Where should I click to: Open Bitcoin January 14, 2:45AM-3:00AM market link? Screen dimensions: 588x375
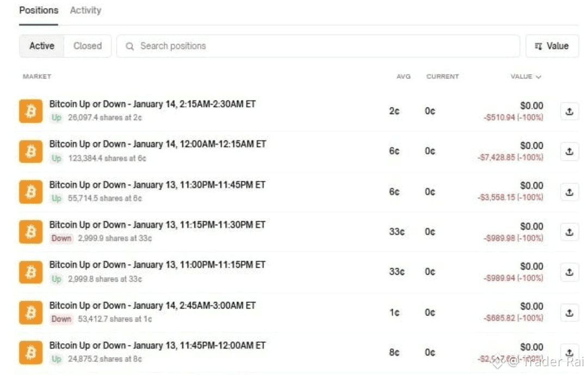pyautogui.click(x=152, y=305)
